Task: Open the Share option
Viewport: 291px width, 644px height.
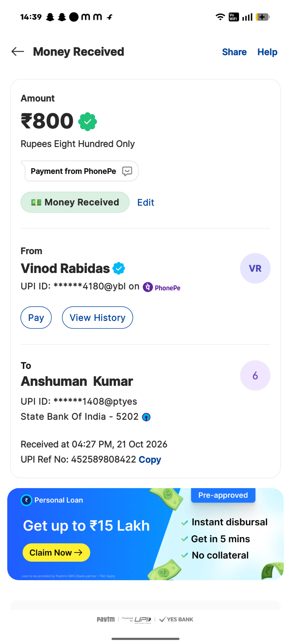Action: [234, 52]
